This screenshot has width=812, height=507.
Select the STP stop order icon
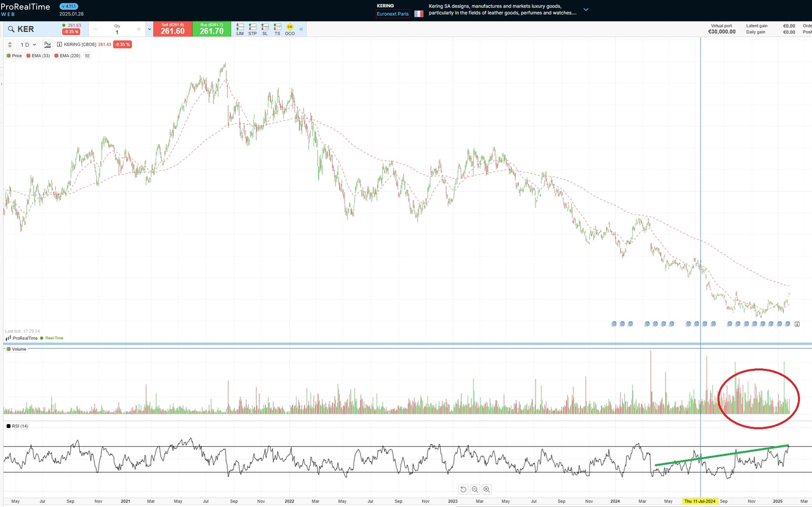point(252,29)
